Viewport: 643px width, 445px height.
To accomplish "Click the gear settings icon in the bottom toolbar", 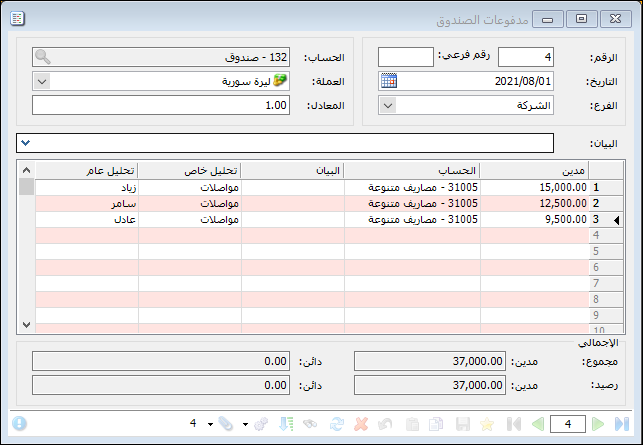I will click(x=261, y=424).
